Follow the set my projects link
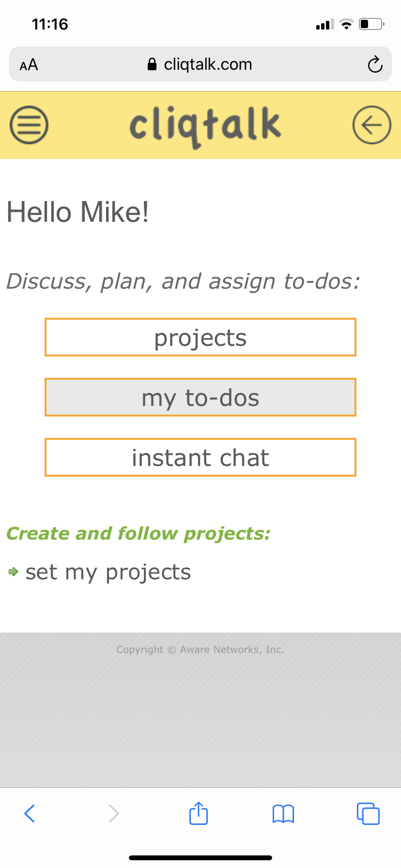The image size is (401, 868). 108,572
